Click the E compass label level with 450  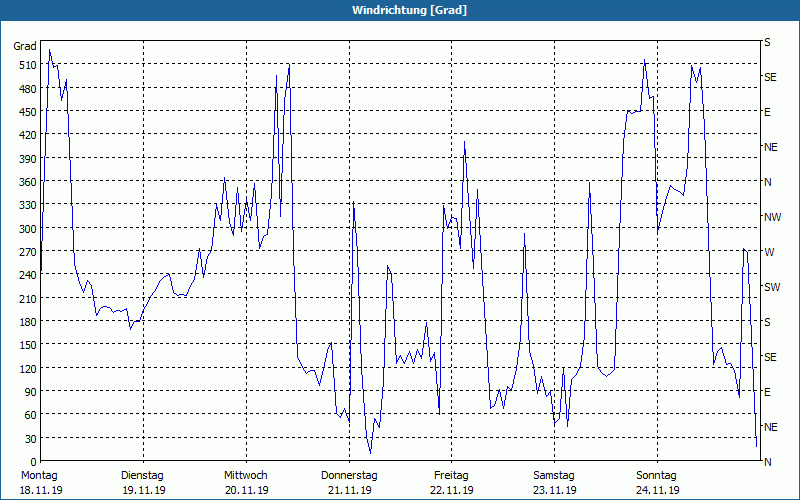click(767, 112)
